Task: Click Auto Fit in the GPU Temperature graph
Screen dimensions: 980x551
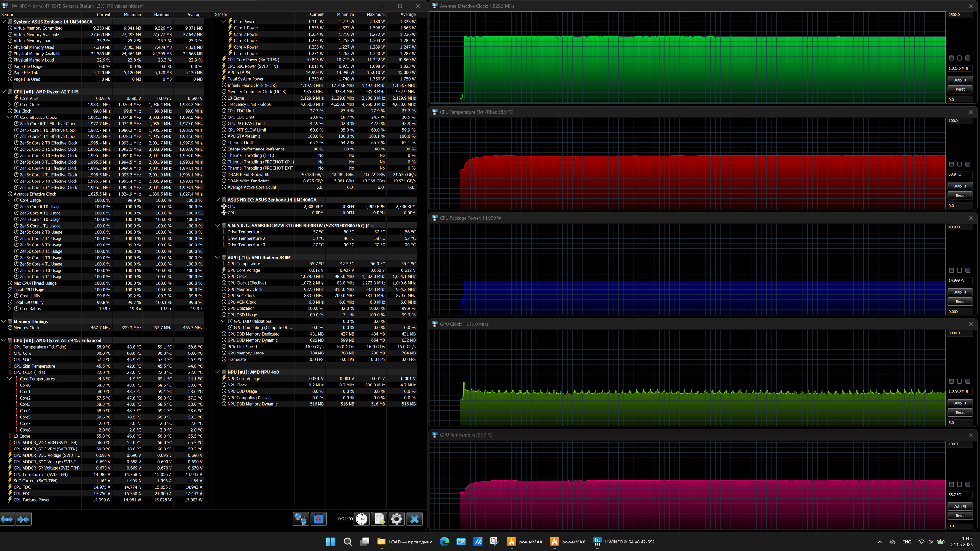Action: point(960,507)
